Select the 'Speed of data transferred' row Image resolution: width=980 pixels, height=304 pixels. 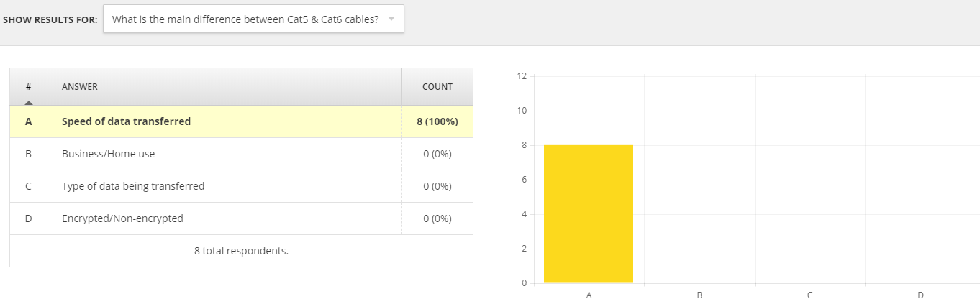point(241,121)
